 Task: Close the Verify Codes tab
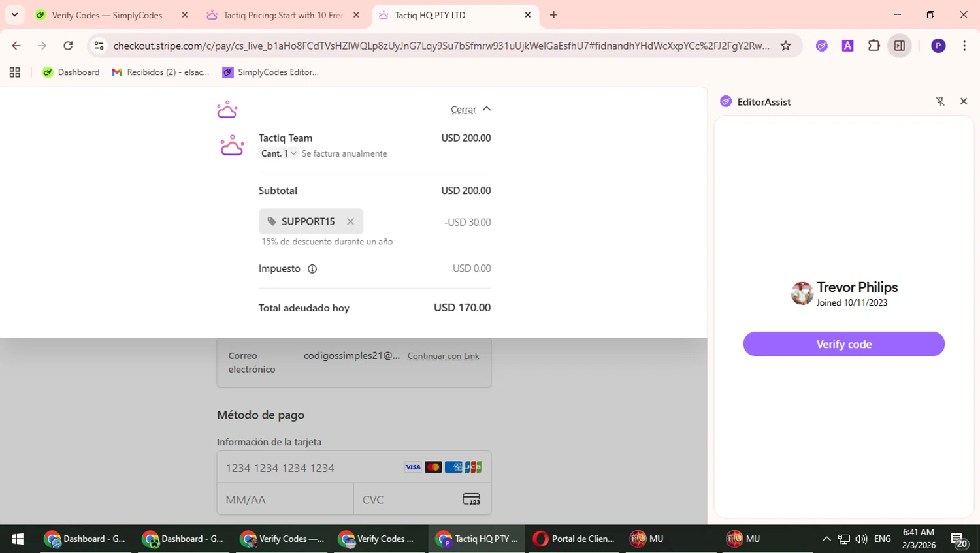[185, 15]
